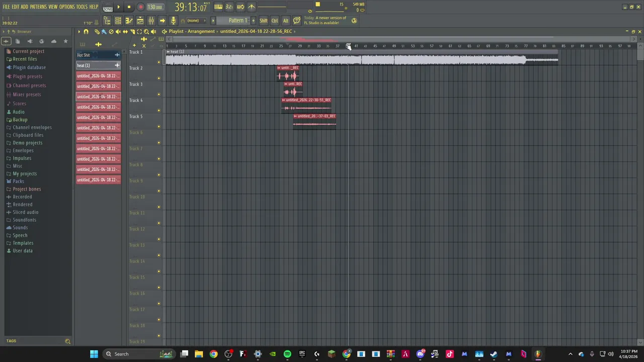The width and height of the screenshot is (644, 362).
Task: Open File Explorer from the taskbar
Action: 199,354
